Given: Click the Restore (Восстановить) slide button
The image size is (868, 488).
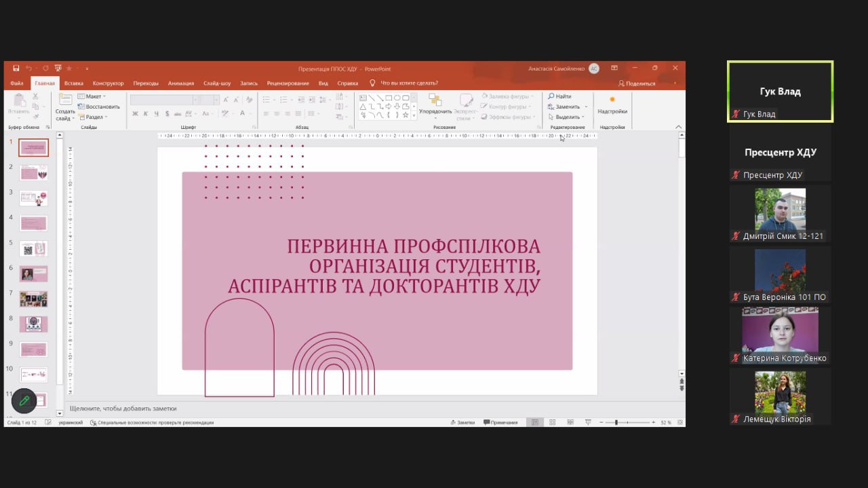Looking at the screenshot, I should pyautogui.click(x=98, y=107).
